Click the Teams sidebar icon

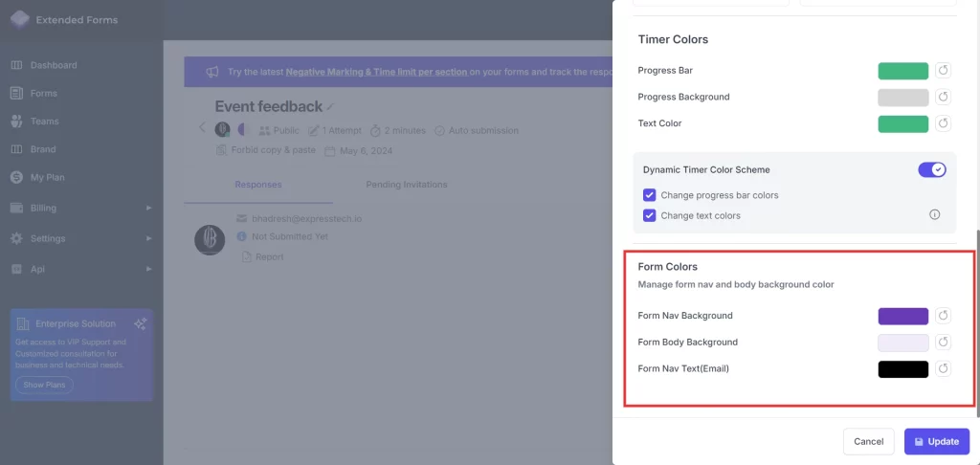click(x=16, y=122)
